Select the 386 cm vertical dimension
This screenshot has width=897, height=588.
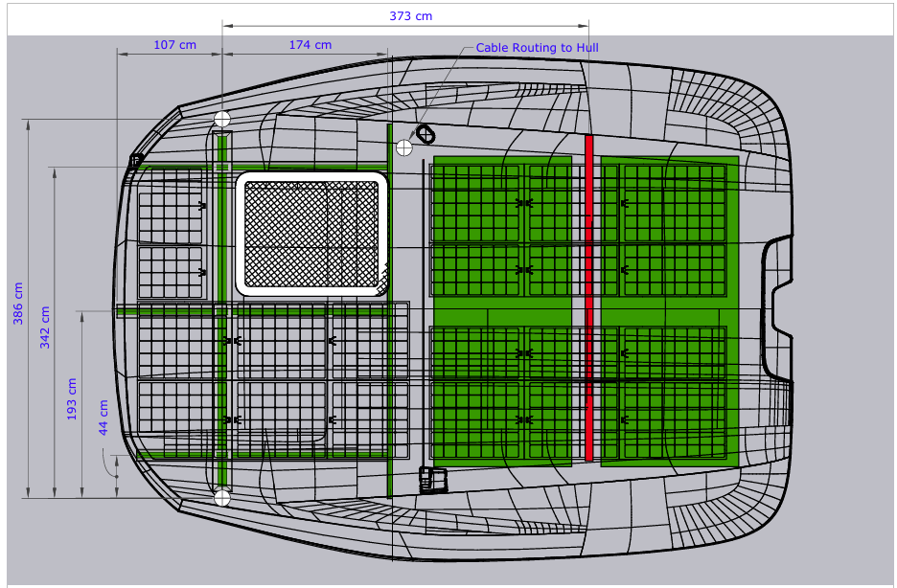[x=18, y=304]
